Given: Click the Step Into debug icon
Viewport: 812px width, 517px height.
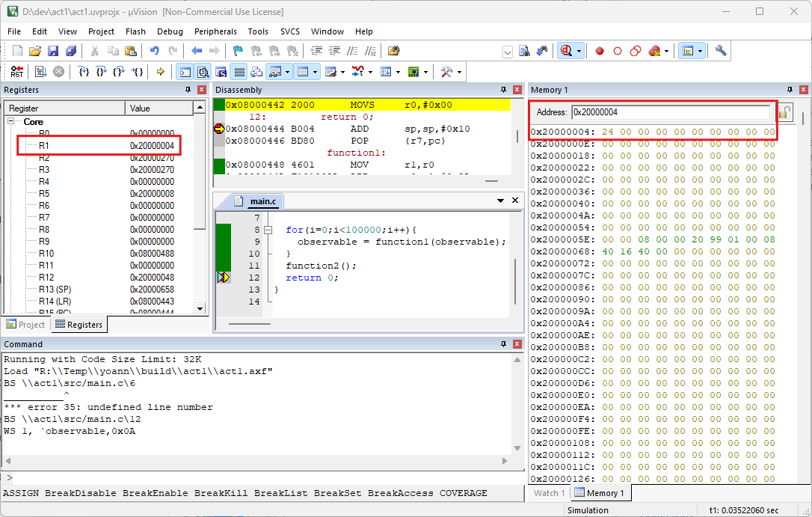Looking at the screenshot, I should [84, 72].
